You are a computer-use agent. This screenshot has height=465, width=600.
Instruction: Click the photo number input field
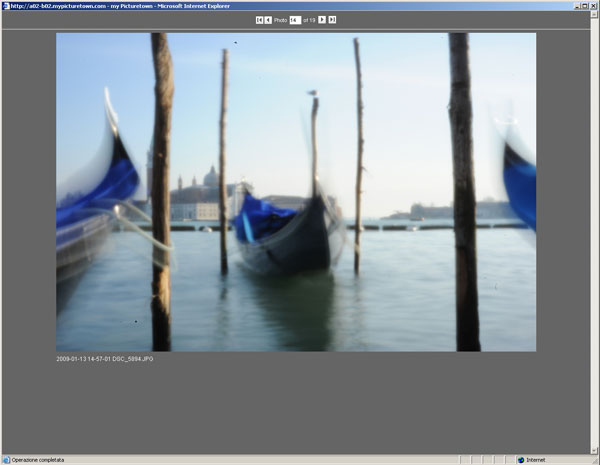click(295, 20)
